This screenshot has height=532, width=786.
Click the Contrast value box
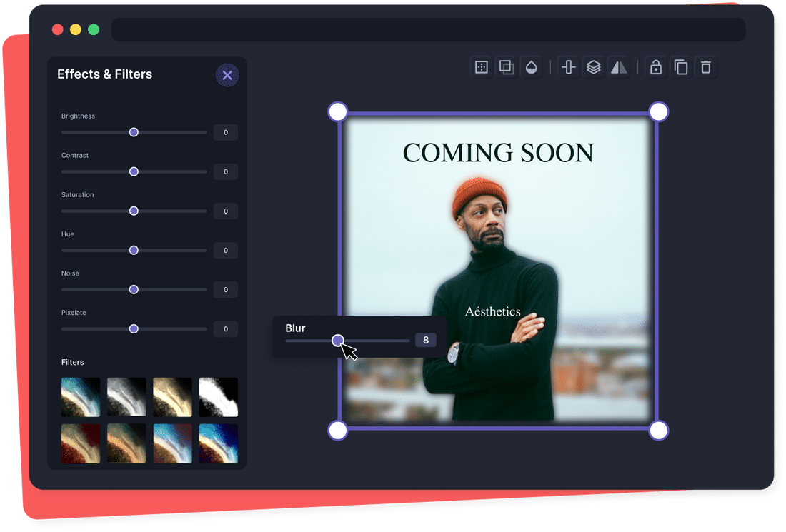pos(225,171)
